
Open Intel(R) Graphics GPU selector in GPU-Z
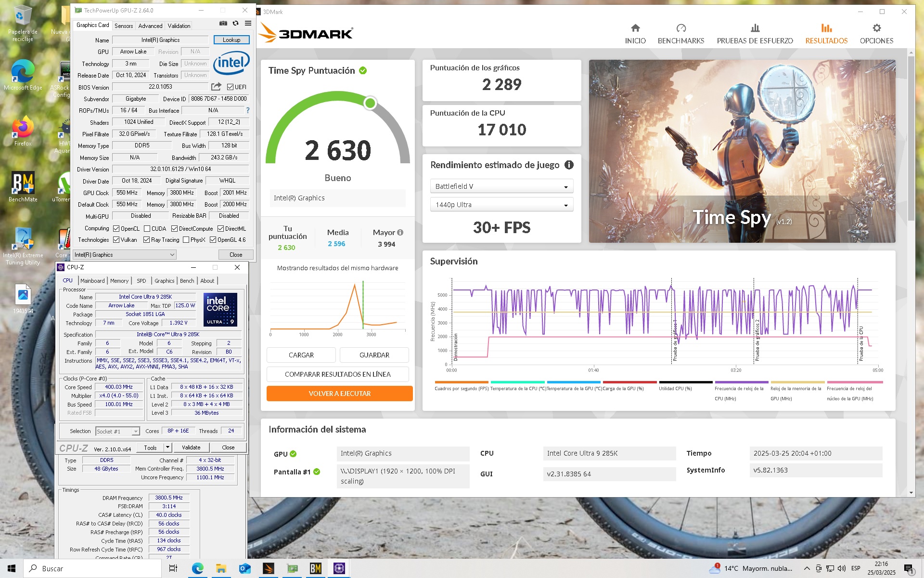(x=125, y=255)
